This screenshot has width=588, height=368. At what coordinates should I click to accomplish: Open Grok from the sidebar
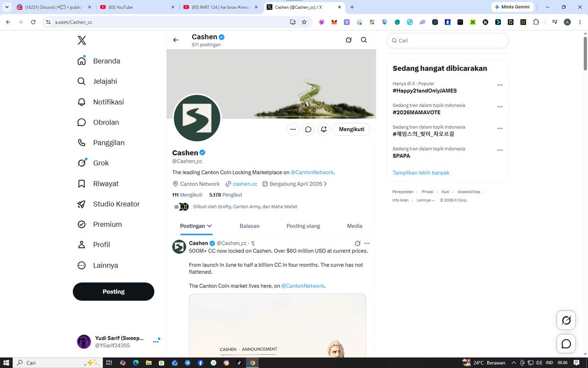93,163
